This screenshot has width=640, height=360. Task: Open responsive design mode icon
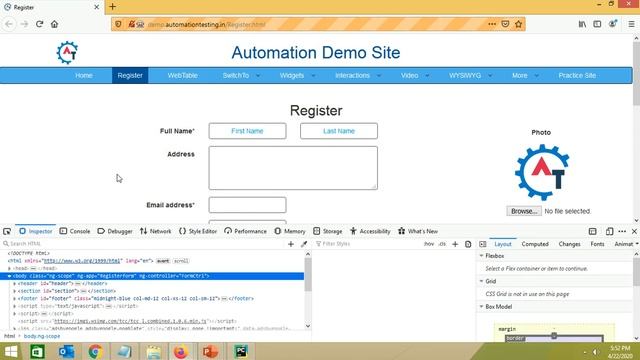[609, 231]
